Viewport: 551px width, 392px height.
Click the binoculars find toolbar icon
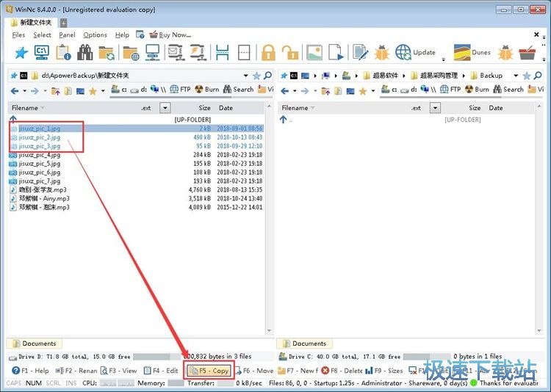pyautogui.click(x=85, y=53)
